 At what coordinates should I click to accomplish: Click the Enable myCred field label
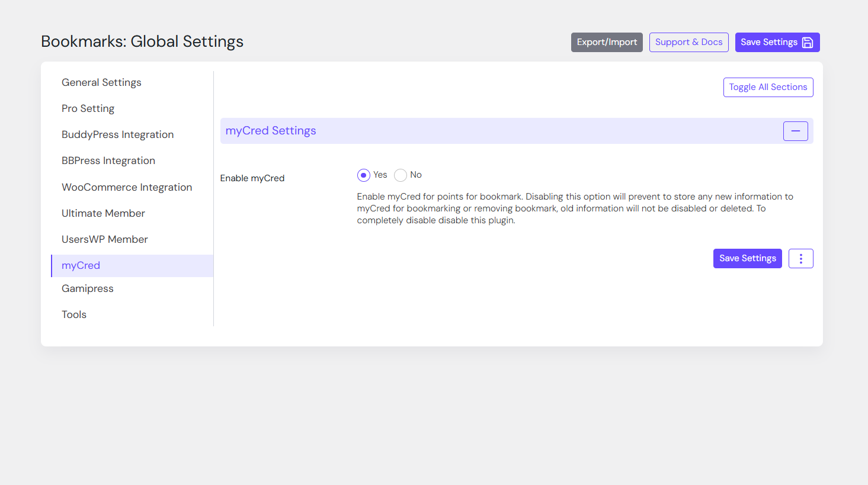[x=252, y=178]
